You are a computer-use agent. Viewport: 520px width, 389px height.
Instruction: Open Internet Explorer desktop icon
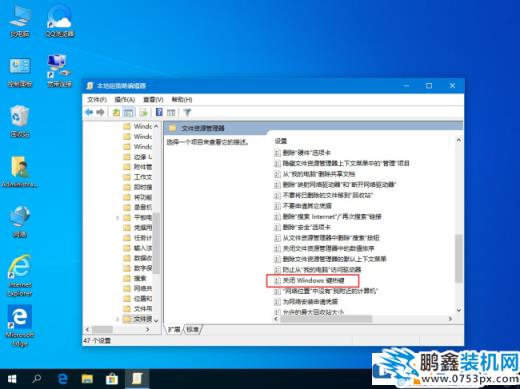pos(20,275)
